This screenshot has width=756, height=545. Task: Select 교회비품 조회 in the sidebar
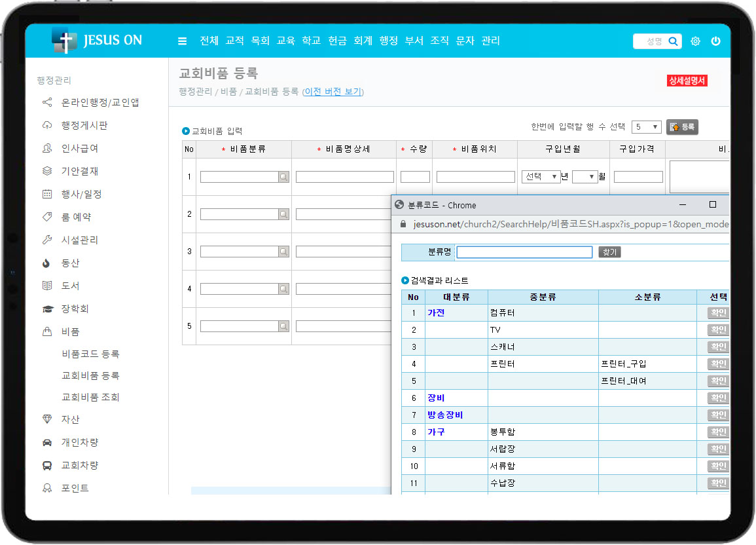90,398
